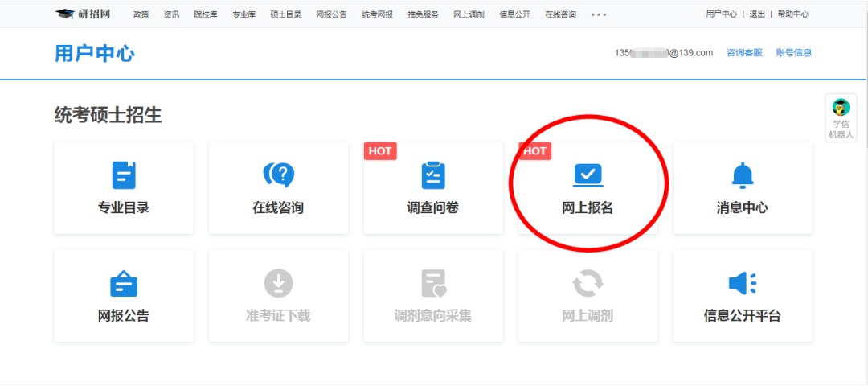Go to 推免服务 navigation item

[x=423, y=14]
